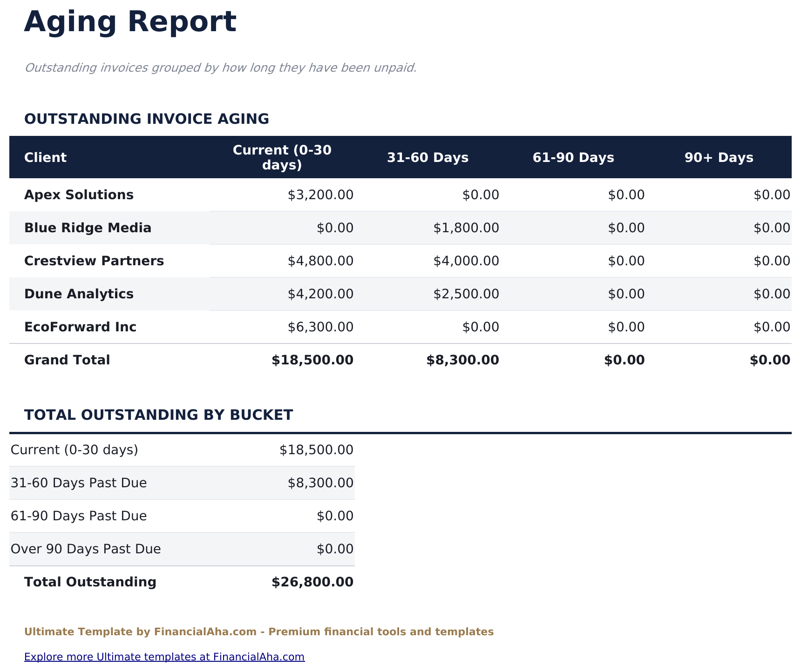Select the 90+ Days column header

(x=719, y=157)
